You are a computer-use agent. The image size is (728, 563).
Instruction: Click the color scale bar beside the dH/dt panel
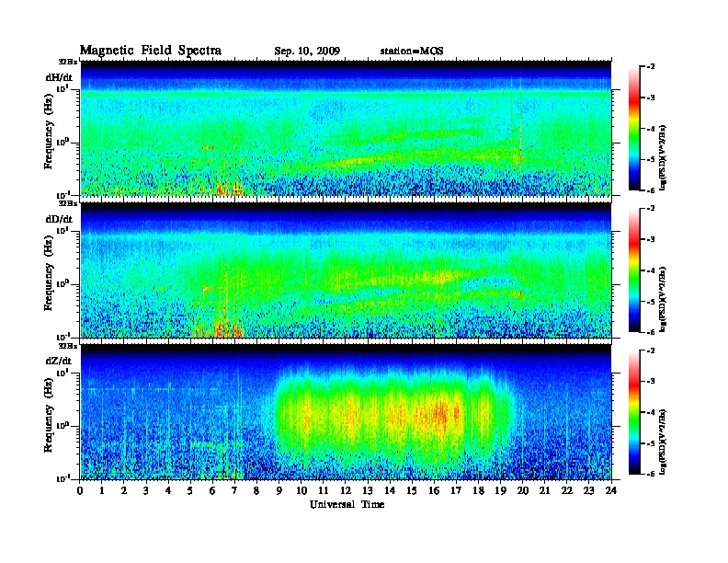pyautogui.click(x=634, y=129)
